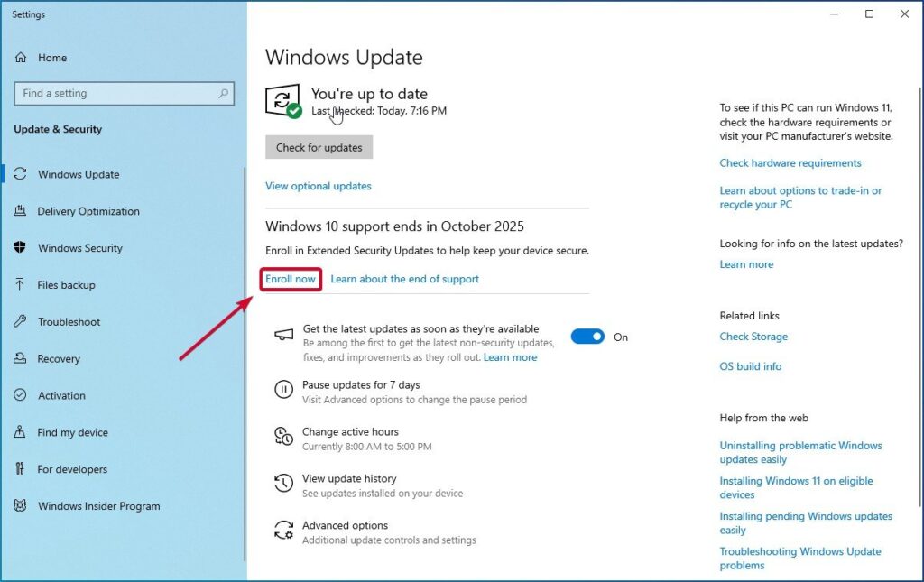Image resolution: width=924 pixels, height=582 pixels.
Task: Select the Troubleshoot wrench icon
Action: 21,322
